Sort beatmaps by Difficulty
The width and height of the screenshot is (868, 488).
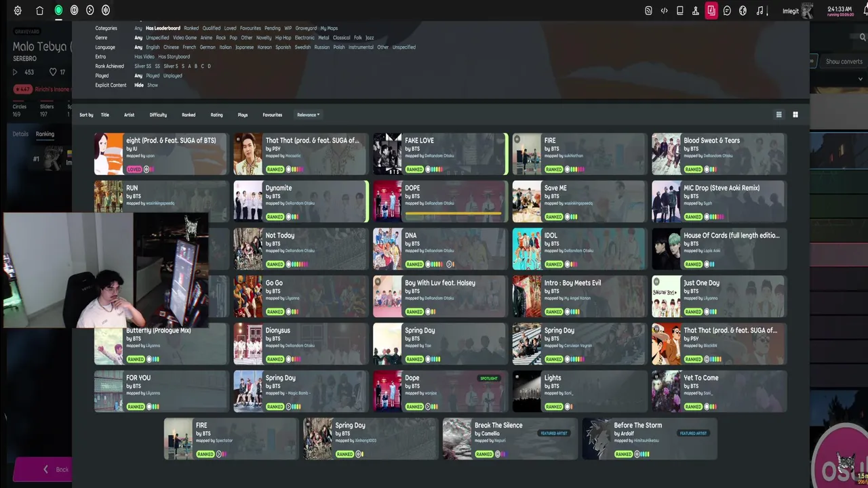coord(158,115)
